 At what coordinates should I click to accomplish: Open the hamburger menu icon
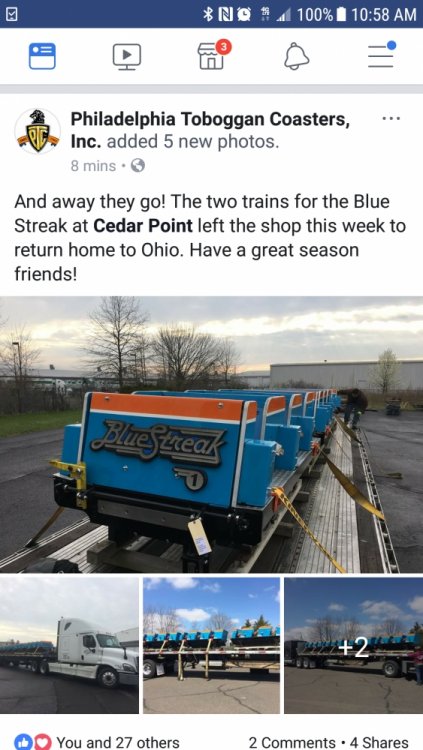click(381, 55)
